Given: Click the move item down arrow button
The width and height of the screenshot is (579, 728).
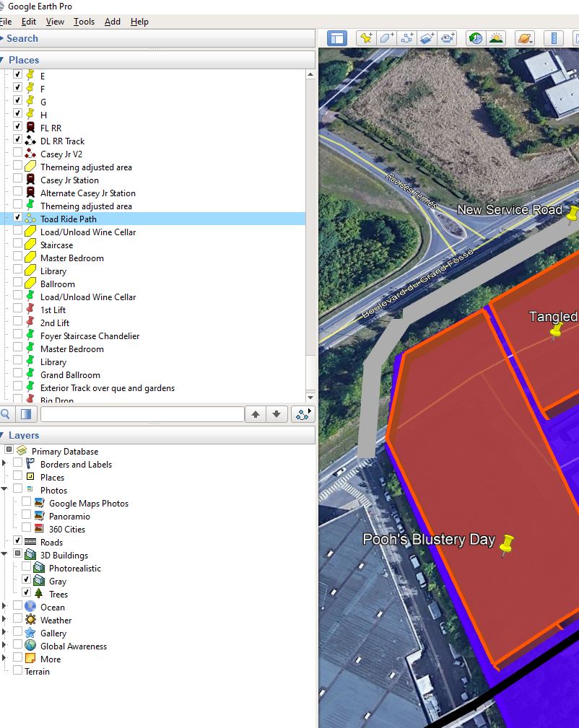Looking at the screenshot, I should click(x=276, y=414).
